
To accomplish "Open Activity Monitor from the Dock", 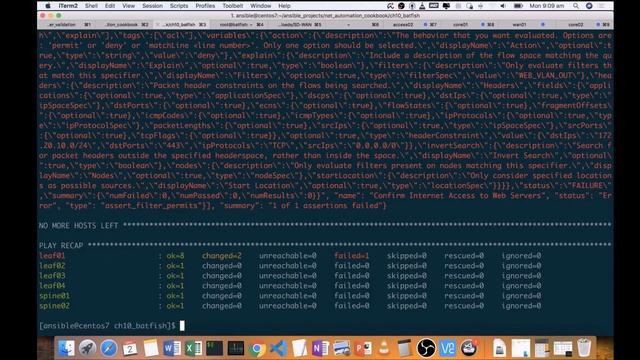I will [236, 348].
